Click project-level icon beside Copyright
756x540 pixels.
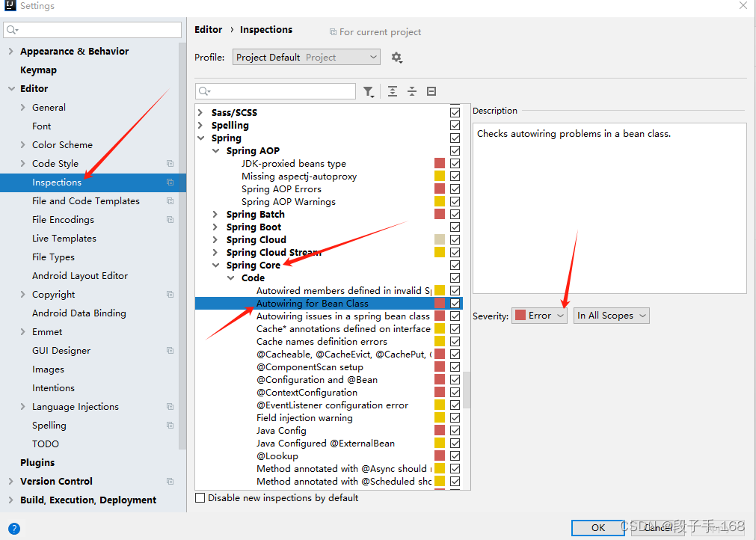tap(170, 294)
